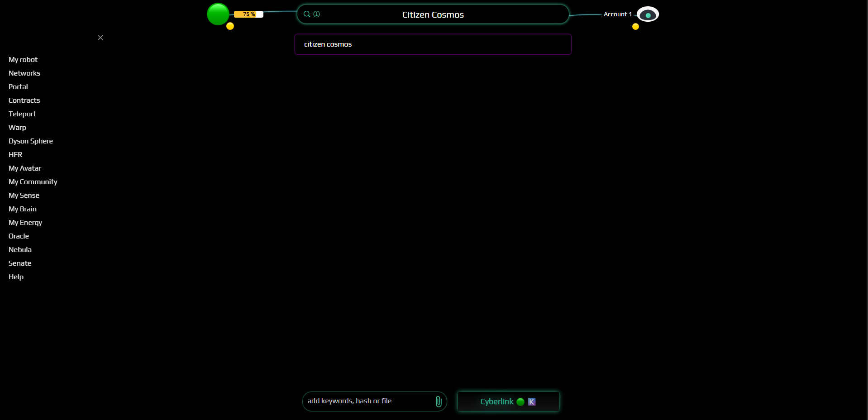The image size is (868, 420).
Task: Click the yellow dot below the green sphere
Action: coord(230,26)
